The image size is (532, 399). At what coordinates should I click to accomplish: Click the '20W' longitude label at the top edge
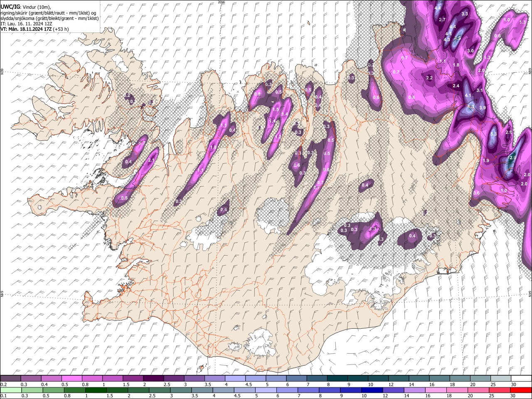[221, 2]
